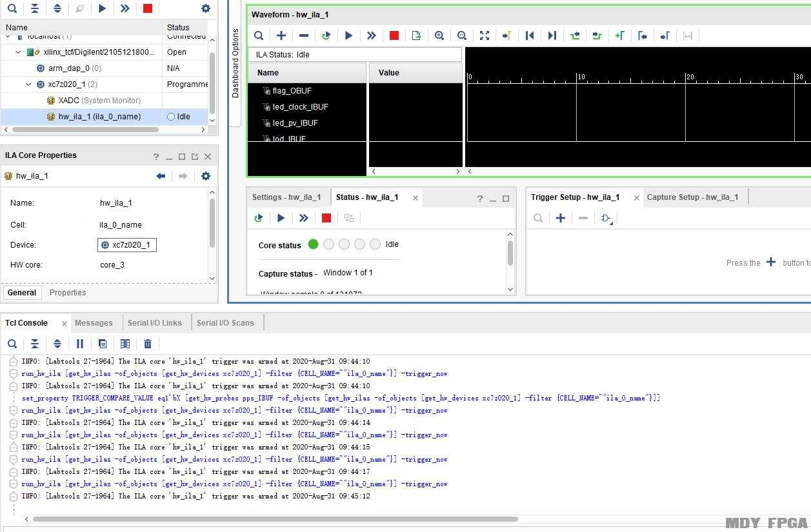Select flag_OBUF signal in waveform
This screenshot has height=532, width=811.
click(292, 91)
